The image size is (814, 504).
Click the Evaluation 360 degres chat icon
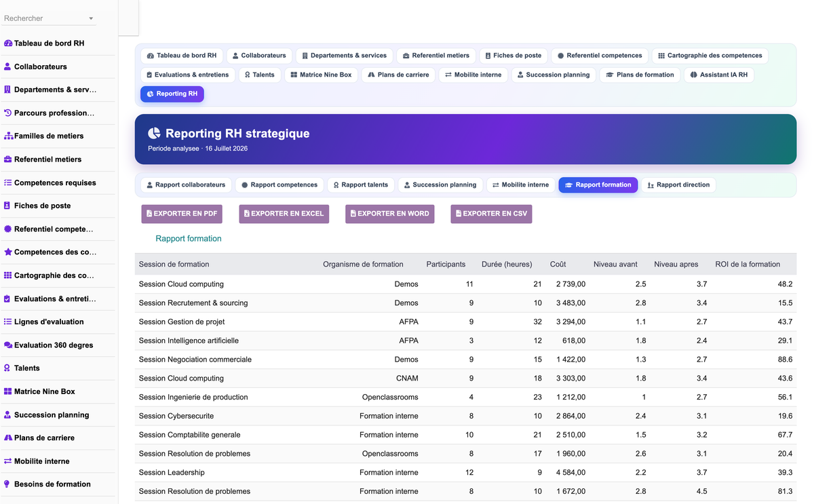point(8,345)
